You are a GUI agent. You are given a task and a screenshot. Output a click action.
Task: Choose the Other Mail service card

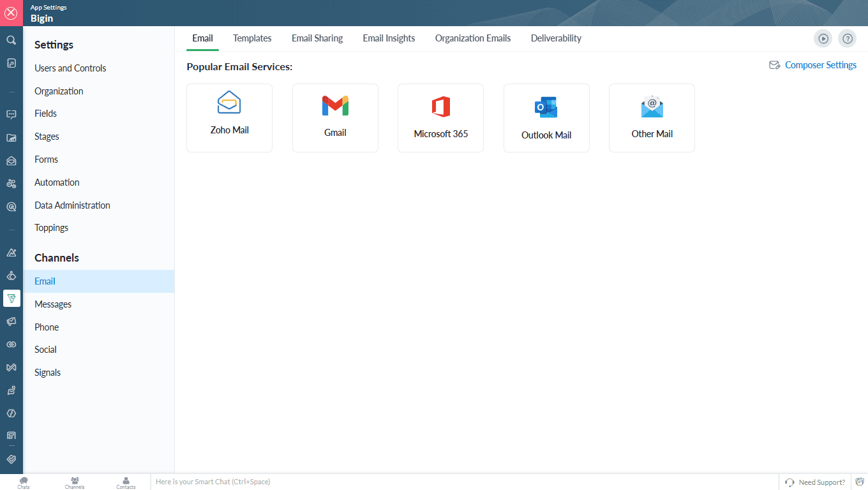tap(652, 118)
